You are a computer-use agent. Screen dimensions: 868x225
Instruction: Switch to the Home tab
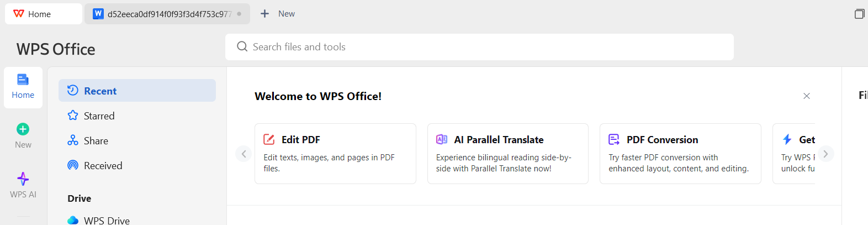point(44,14)
